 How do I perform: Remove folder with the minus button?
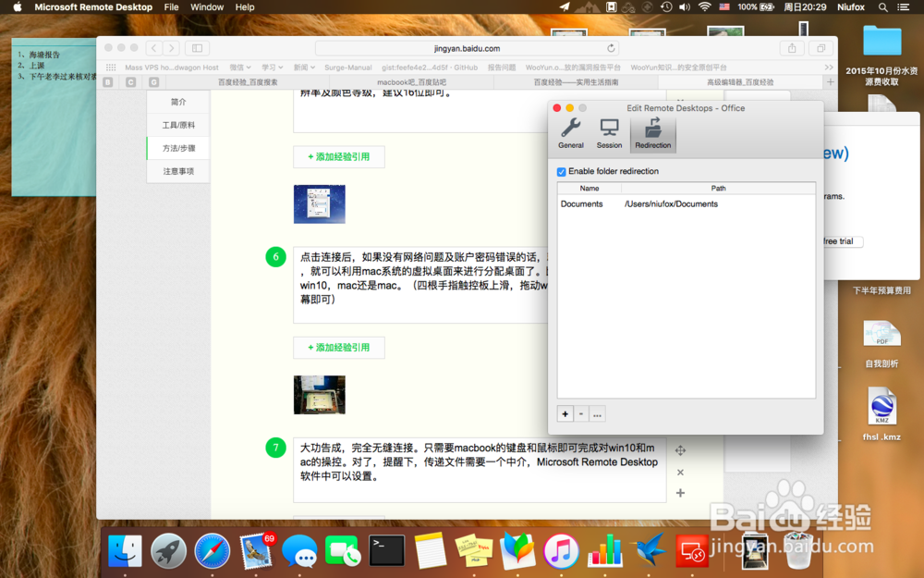pos(581,414)
